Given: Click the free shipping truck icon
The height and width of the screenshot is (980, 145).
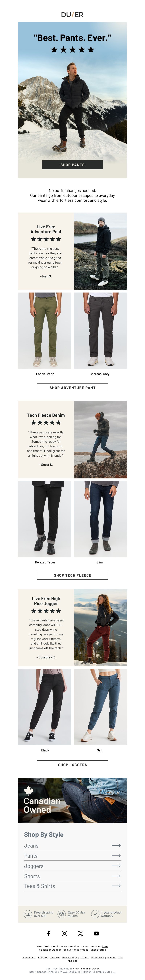Looking at the screenshot, I should (x=28, y=914).
